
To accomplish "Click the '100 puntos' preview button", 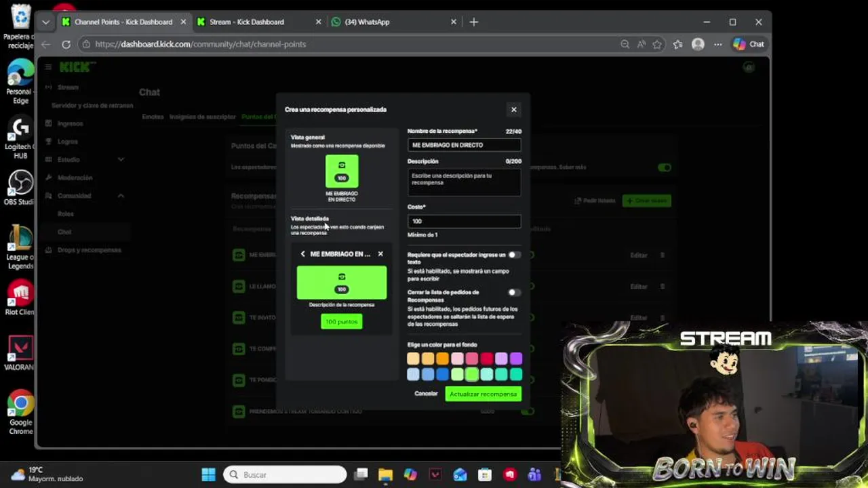I will (x=341, y=321).
